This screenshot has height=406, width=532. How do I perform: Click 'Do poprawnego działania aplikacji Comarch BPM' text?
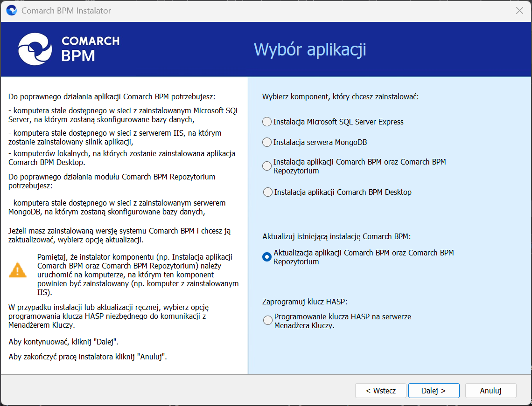(112, 97)
